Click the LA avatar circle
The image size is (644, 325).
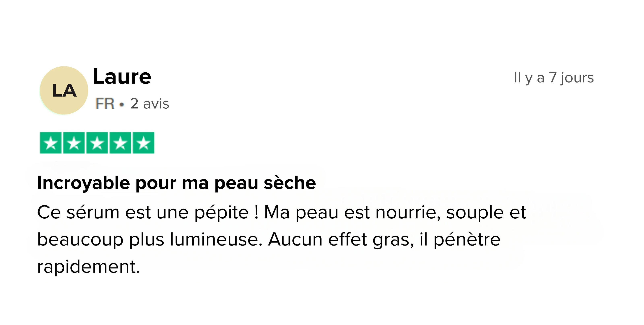click(x=64, y=90)
